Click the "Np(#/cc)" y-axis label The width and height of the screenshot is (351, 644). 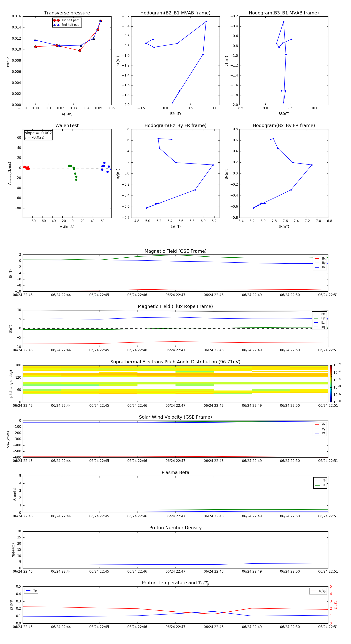[13, 550]
